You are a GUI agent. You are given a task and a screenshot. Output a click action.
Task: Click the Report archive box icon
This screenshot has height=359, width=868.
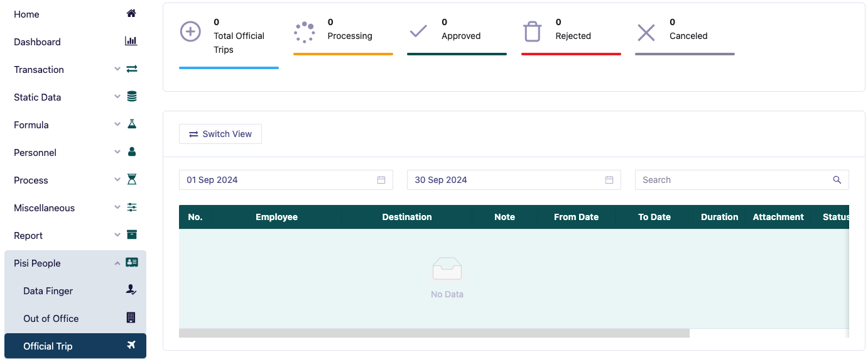click(131, 235)
